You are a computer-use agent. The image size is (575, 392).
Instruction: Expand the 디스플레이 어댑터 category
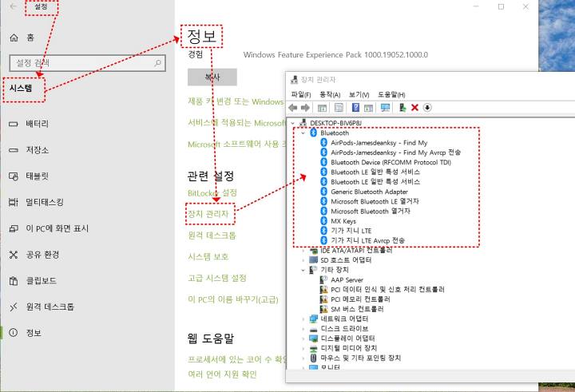tap(303, 339)
